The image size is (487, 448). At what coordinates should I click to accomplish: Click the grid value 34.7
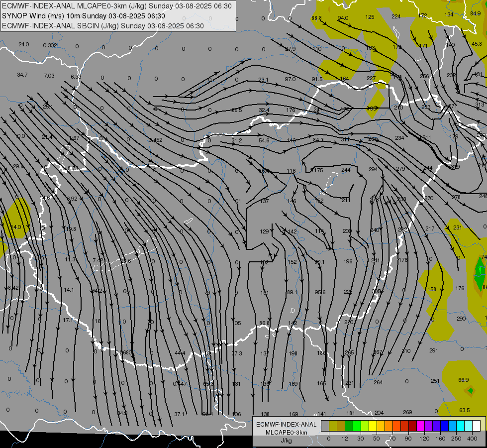[22, 75]
